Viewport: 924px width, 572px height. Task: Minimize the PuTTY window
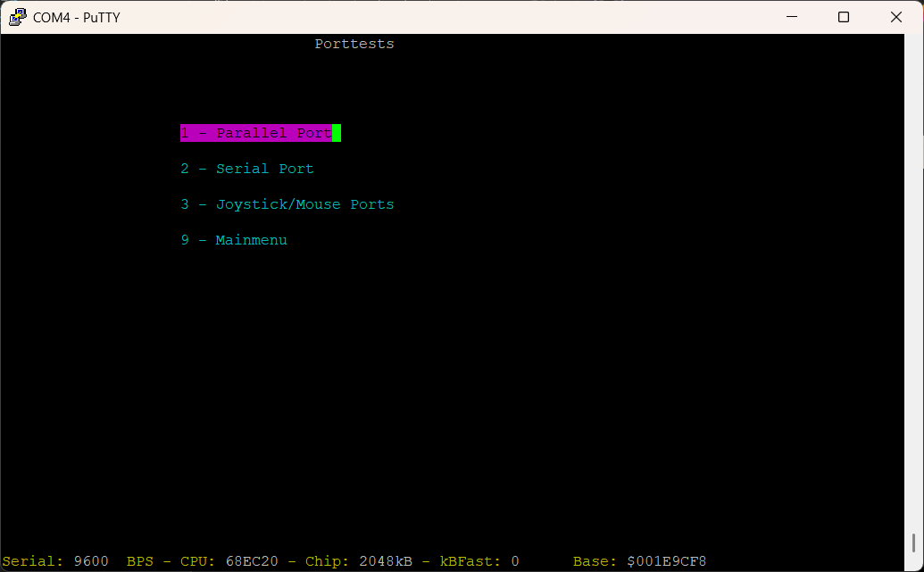coord(789,17)
